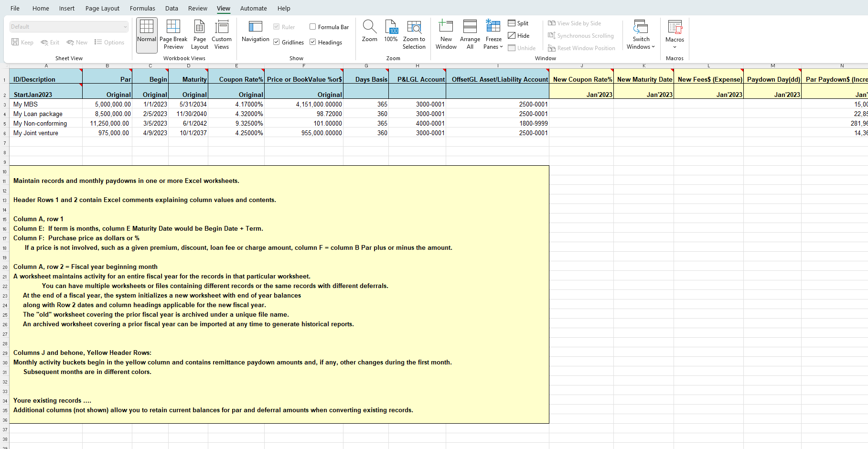Image resolution: width=868 pixels, height=449 pixels.
Task: Select column F header
Action: (304, 66)
